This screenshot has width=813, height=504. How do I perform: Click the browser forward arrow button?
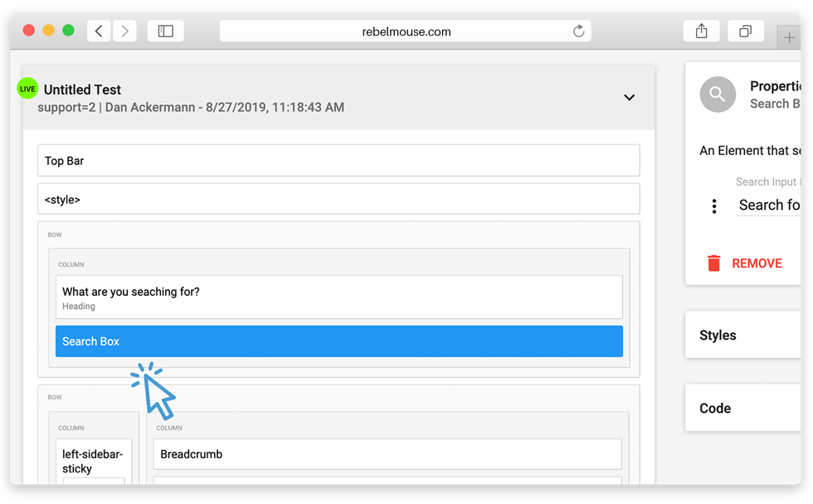(125, 31)
